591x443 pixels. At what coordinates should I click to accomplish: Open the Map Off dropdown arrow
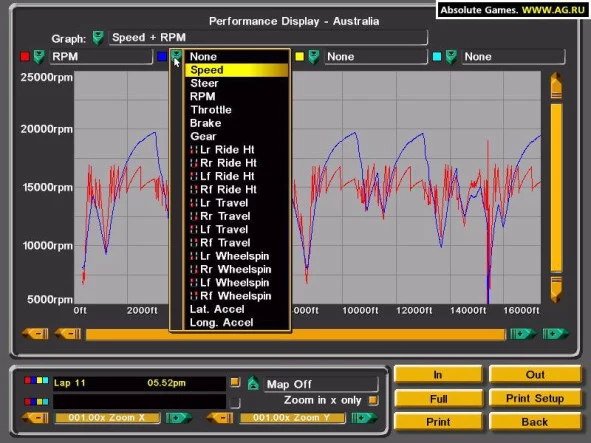coord(253,383)
